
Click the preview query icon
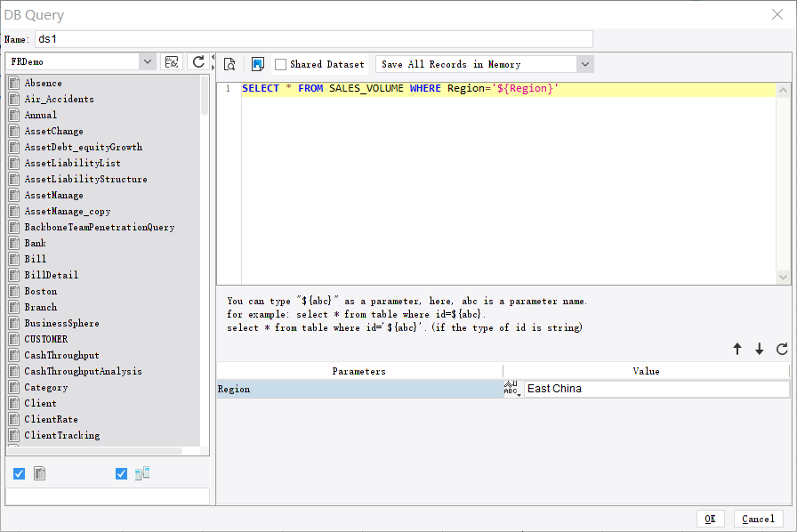[229, 64]
